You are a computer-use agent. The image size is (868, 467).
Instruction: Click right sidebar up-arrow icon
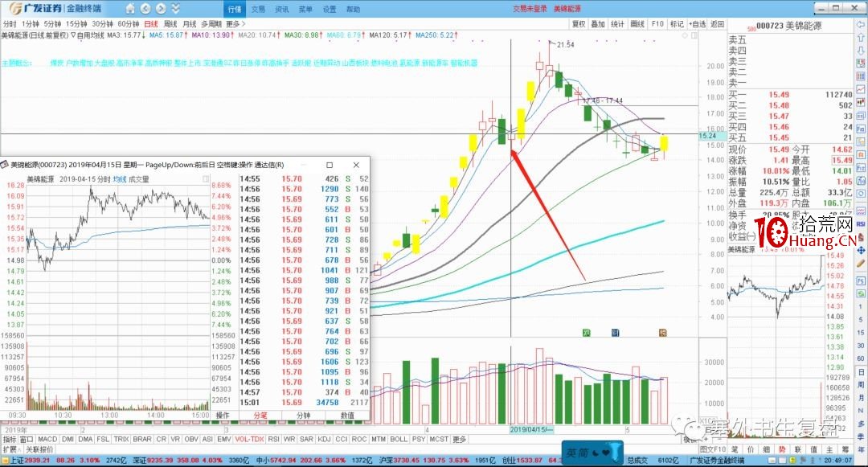[861, 38]
